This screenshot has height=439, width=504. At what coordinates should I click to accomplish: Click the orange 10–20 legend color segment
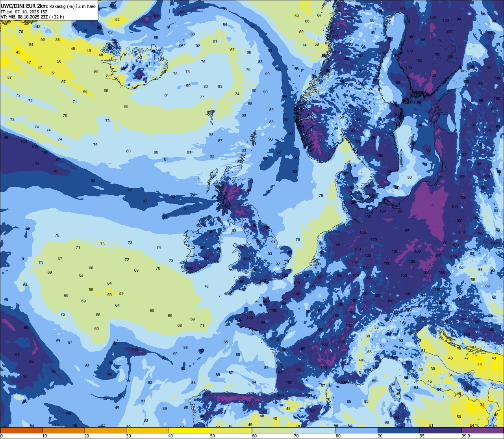(63, 430)
